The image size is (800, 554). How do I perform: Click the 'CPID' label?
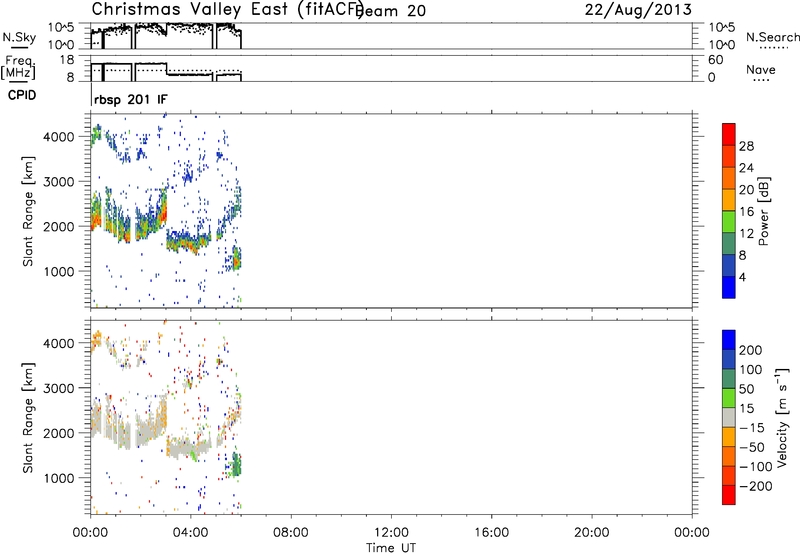22,95
